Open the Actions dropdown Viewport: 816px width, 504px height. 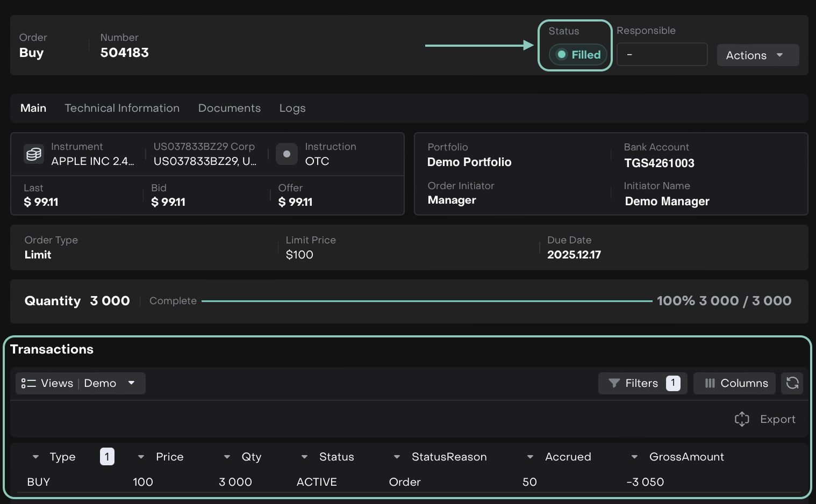[757, 55]
